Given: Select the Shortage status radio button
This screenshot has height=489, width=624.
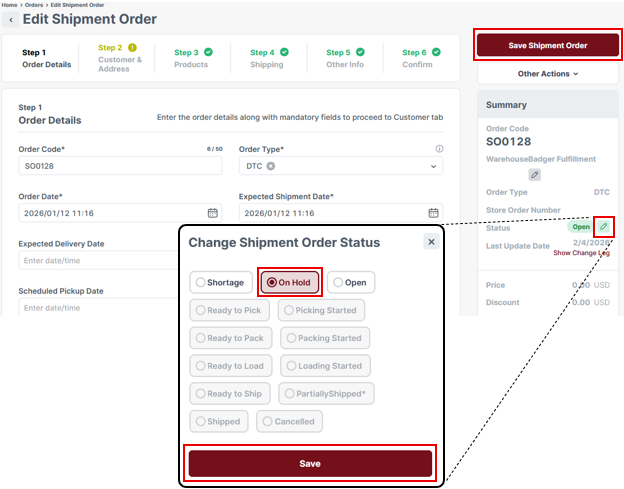Looking at the screenshot, I should pos(220,283).
